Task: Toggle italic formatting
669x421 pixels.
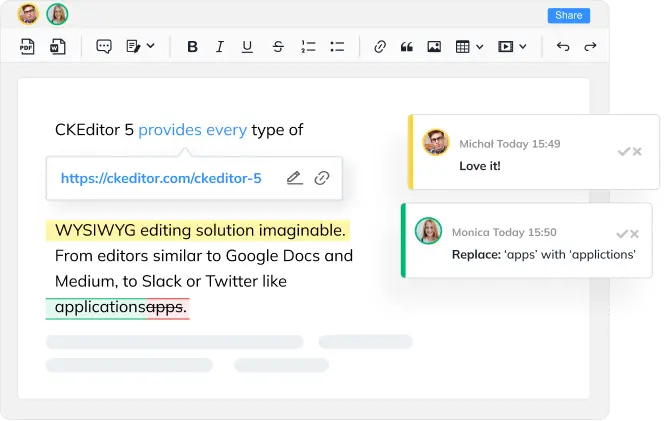Action: [x=220, y=46]
